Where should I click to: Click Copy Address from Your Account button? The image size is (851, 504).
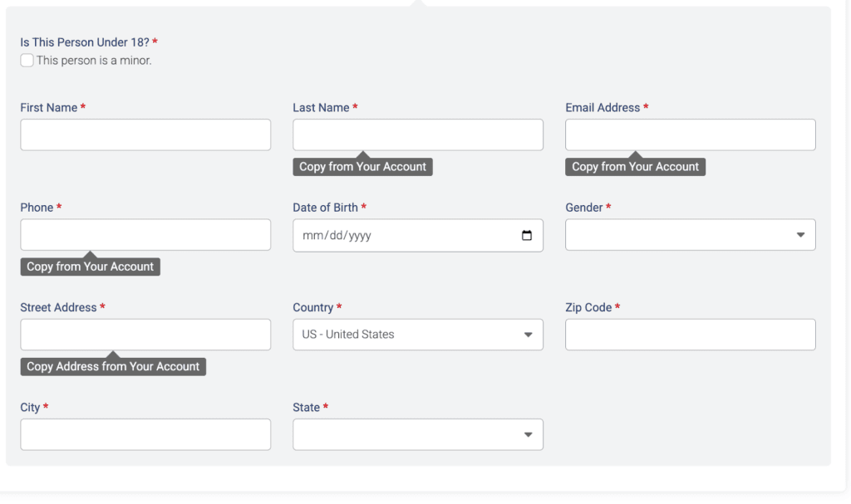click(x=113, y=366)
